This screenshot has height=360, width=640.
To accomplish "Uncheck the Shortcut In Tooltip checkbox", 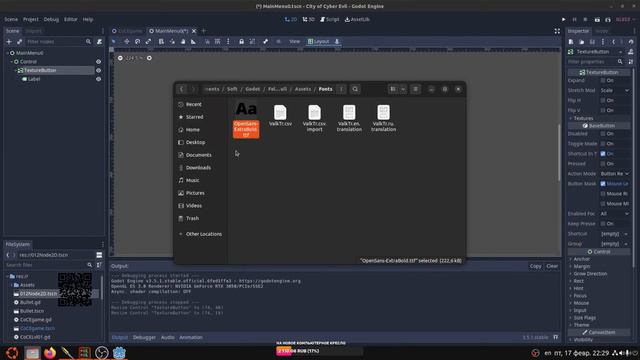I will point(603,154).
